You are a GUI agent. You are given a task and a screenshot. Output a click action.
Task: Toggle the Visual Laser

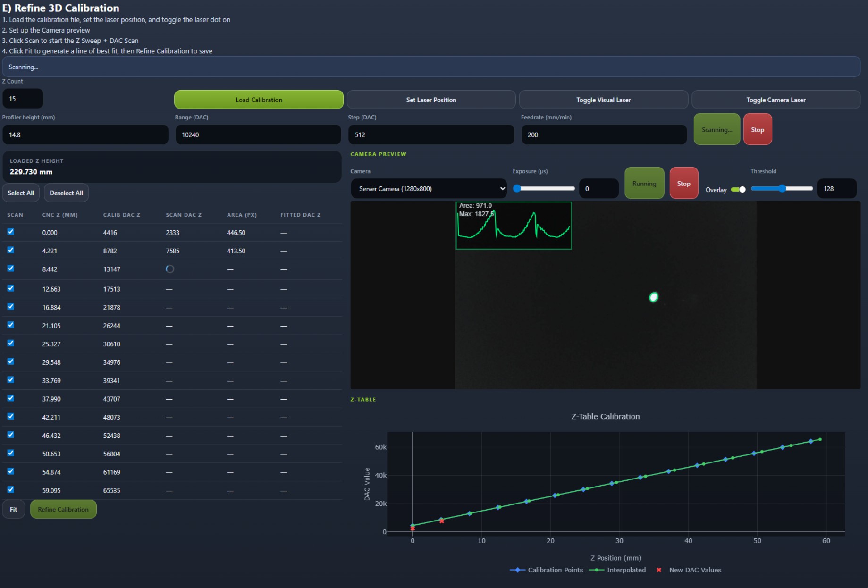click(x=603, y=100)
